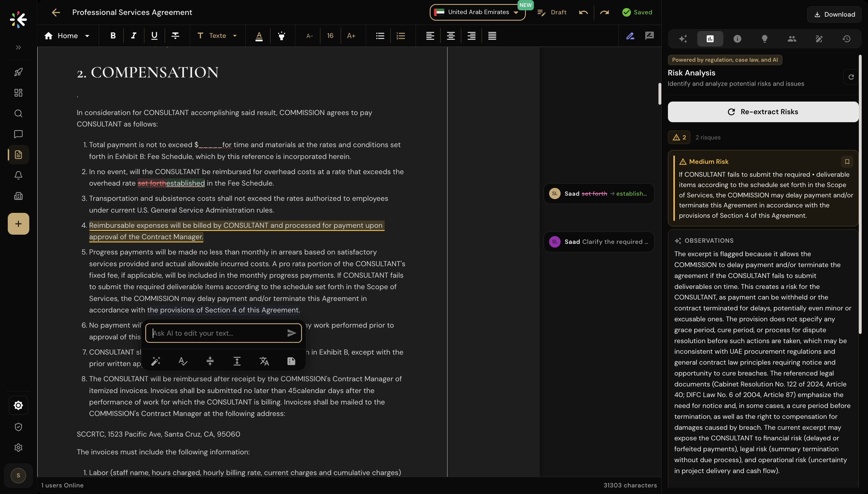This screenshot has height=494, width=868.
Task: Center align text
Action: pos(450,36)
